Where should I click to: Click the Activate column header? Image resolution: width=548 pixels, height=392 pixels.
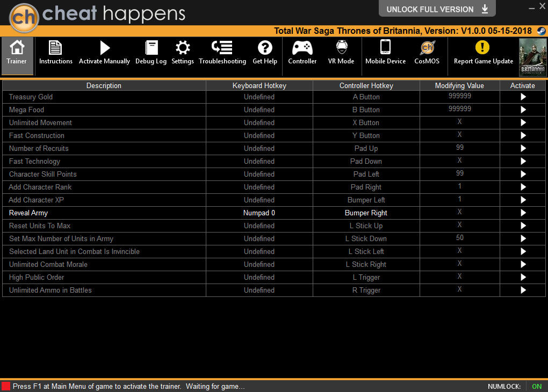[523, 85]
